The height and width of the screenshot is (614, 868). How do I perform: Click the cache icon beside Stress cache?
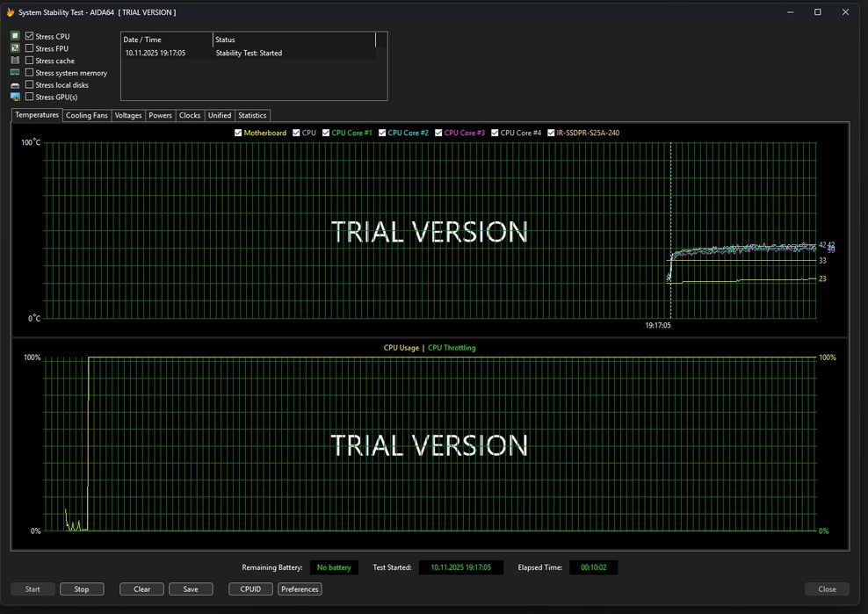tap(15, 61)
